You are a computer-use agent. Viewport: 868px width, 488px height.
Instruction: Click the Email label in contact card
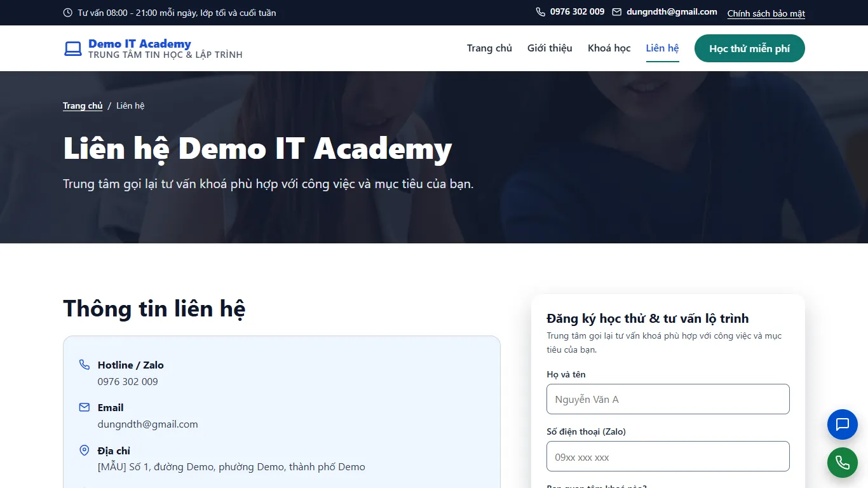coord(111,408)
